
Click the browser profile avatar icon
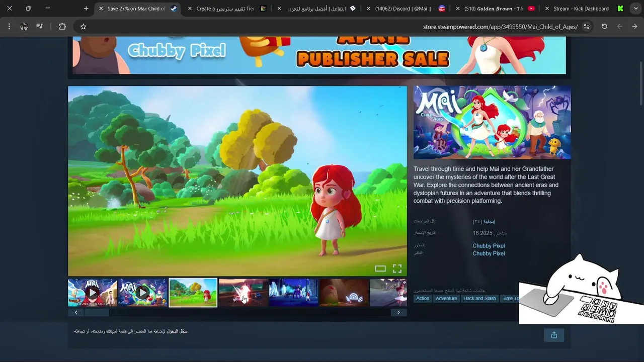click(x=24, y=27)
